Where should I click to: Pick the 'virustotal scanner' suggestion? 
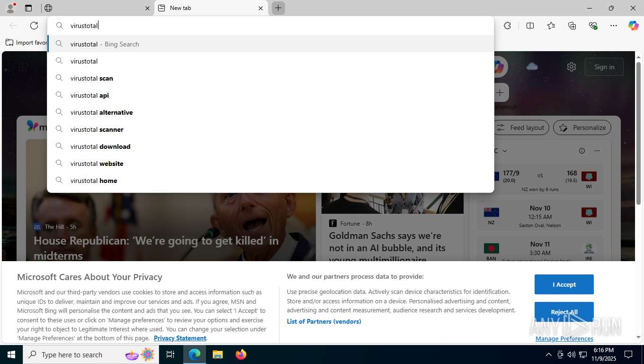click(270, 129)
